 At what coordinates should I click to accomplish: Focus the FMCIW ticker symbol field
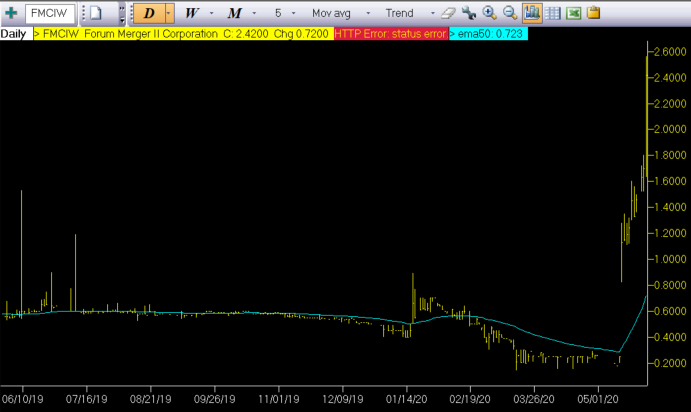(50, 13)
